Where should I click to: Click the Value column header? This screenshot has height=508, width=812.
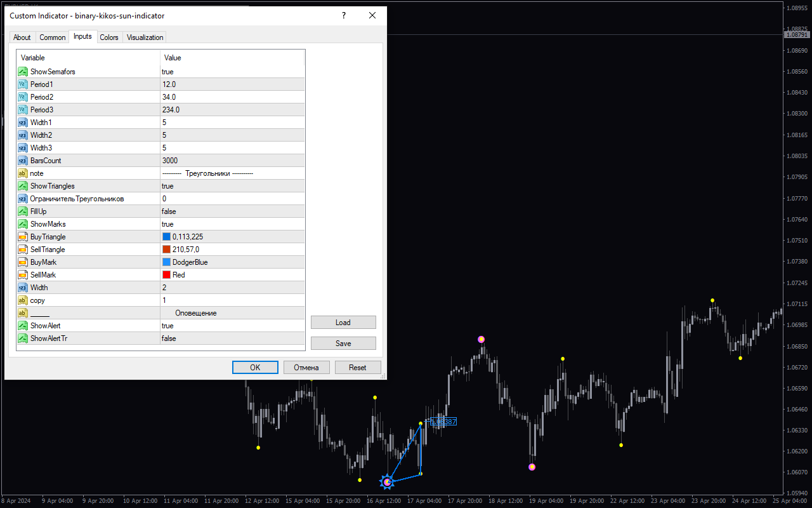tap(232, 58)
